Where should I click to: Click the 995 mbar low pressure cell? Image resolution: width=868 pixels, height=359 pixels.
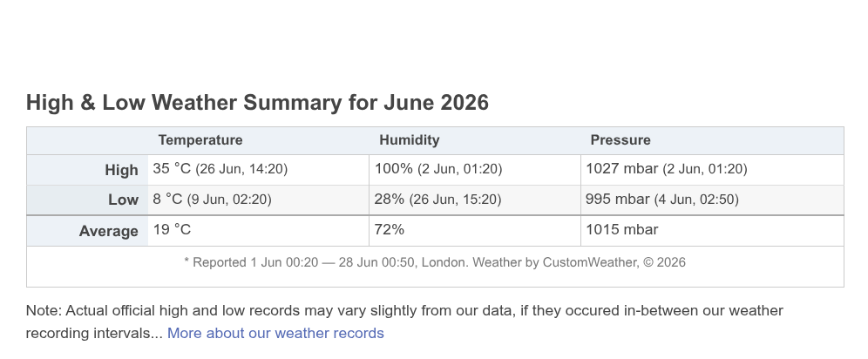(x=712, y=200)
